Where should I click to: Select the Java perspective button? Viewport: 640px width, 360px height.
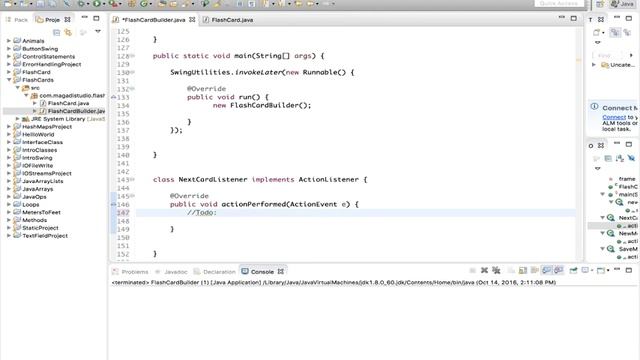[x=622, y=4]
